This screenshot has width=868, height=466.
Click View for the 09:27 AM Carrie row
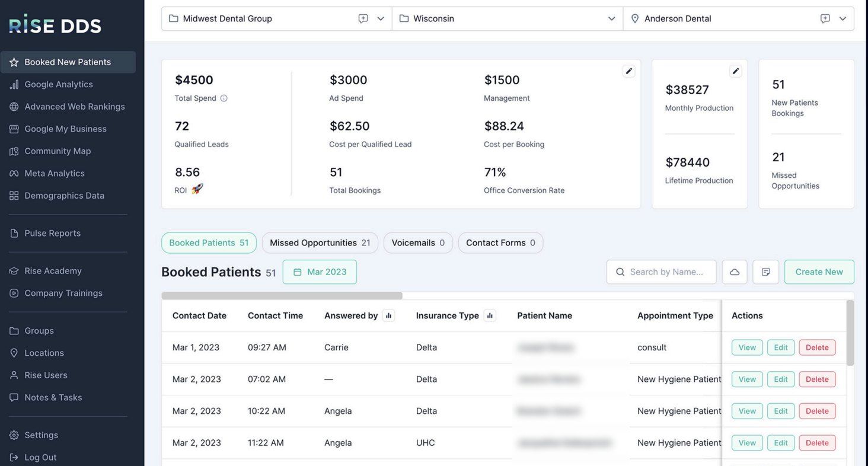pos(747,347)
